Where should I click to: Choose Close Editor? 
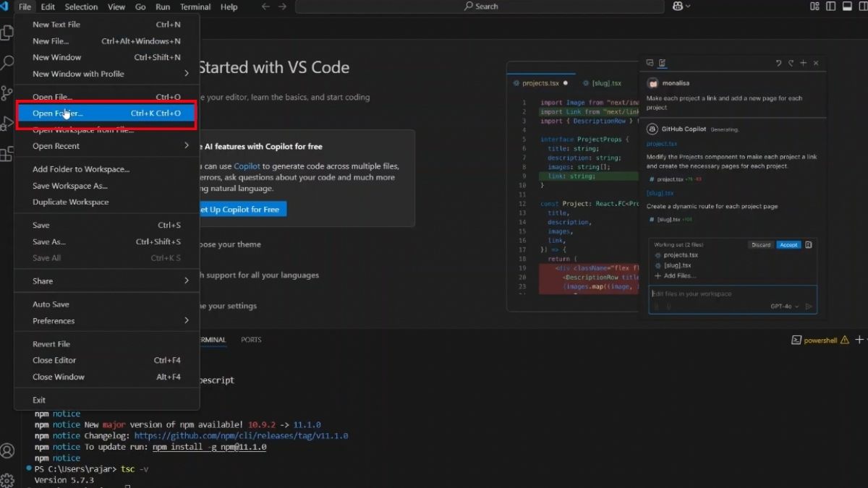[x=107, y=360]
